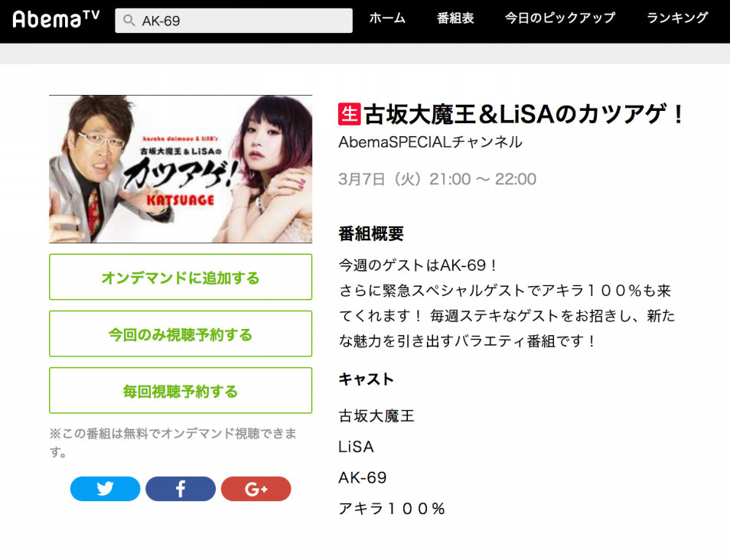The height and width of the screenshot is (560, 730).
Task: Share the program on Facebook
Action: [x=181, y=489]
